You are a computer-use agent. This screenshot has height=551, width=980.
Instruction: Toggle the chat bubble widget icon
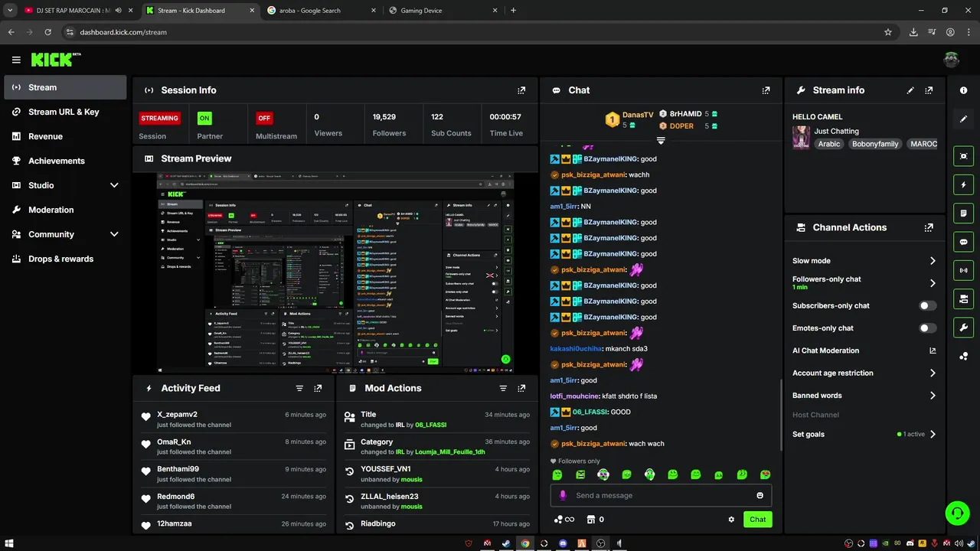964,242
